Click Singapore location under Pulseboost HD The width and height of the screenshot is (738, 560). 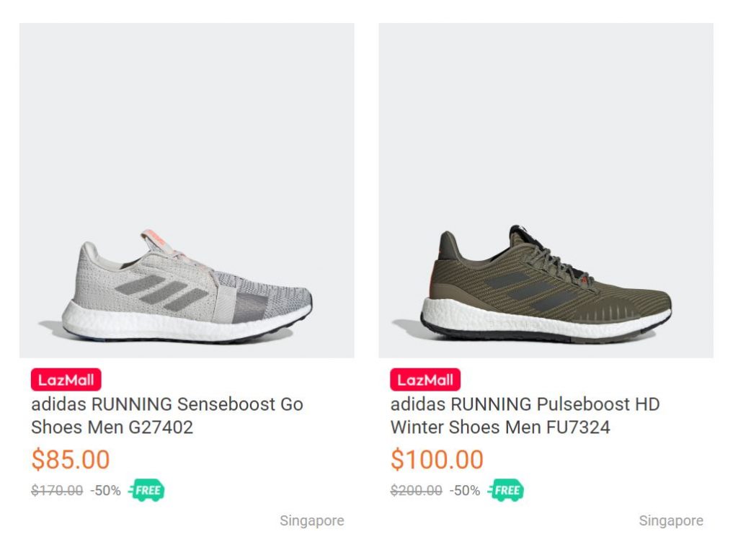pyautogui.click(x=671, y=520)
